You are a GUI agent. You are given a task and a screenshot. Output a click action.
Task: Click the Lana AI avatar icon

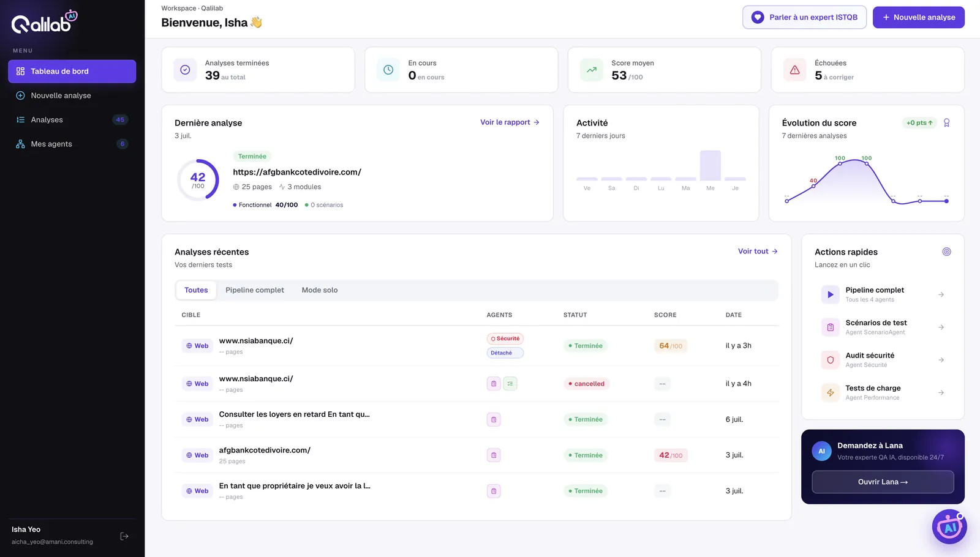point(821,451)
